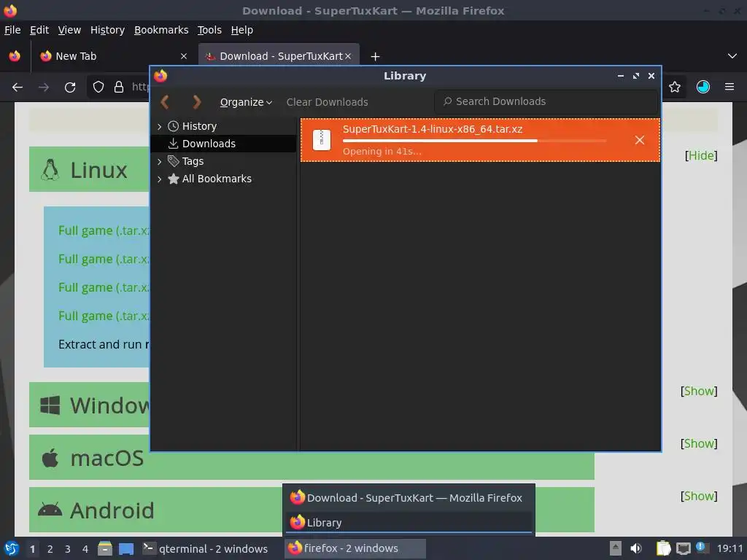
Task: Open the History menu
Action: 108,30
